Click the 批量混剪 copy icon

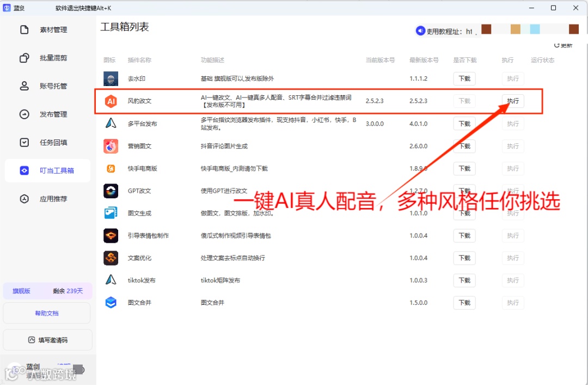pos(24,58)
